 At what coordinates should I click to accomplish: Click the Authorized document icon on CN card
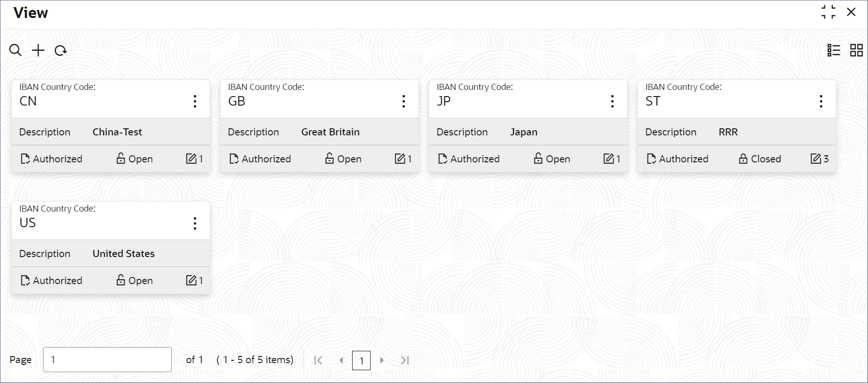tap(25, 159)
